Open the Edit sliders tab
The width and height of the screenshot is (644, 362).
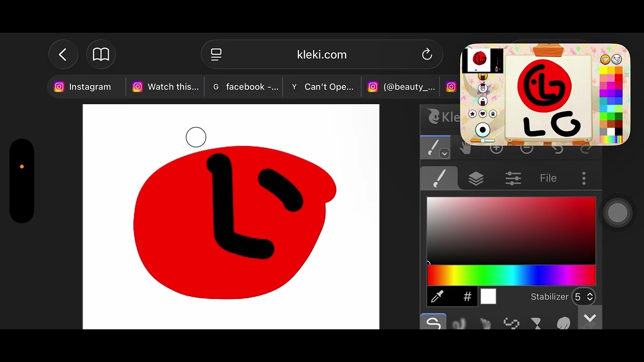point(513,178)
